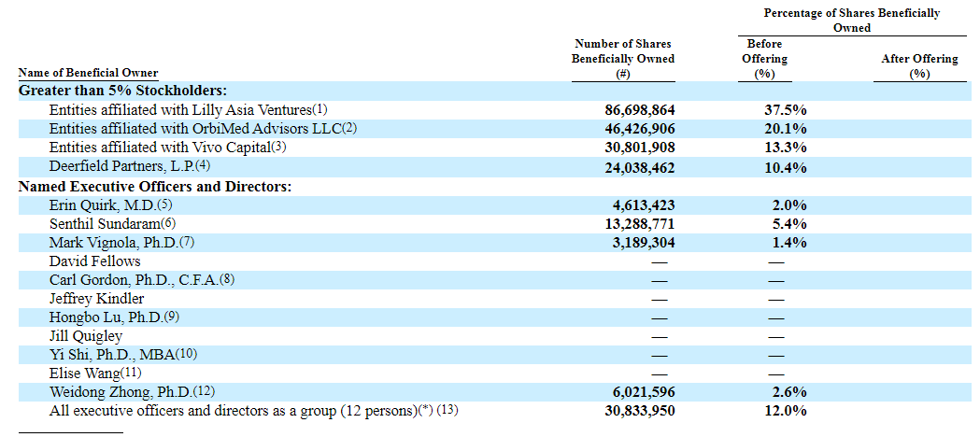This screenshot has height=437, width=980.
Task: Click the 'Before Offering (%)' column header
Action: tap(764, 59)
